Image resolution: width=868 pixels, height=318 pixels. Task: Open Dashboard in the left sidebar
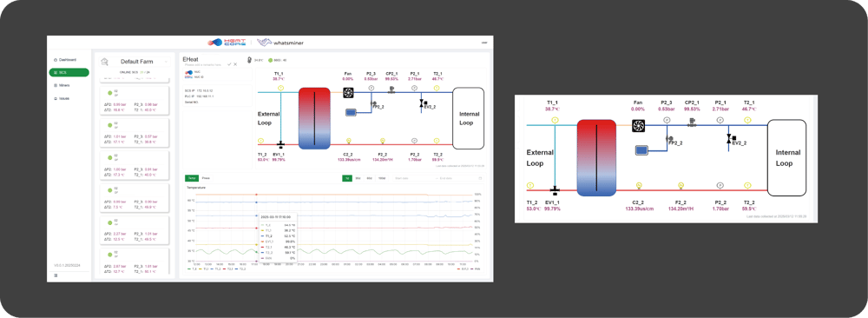click(67, 59)
